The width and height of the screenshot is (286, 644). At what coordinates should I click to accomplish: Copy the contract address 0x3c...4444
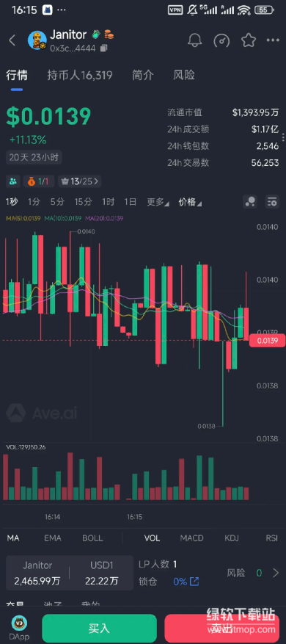[x=104, y=48]
